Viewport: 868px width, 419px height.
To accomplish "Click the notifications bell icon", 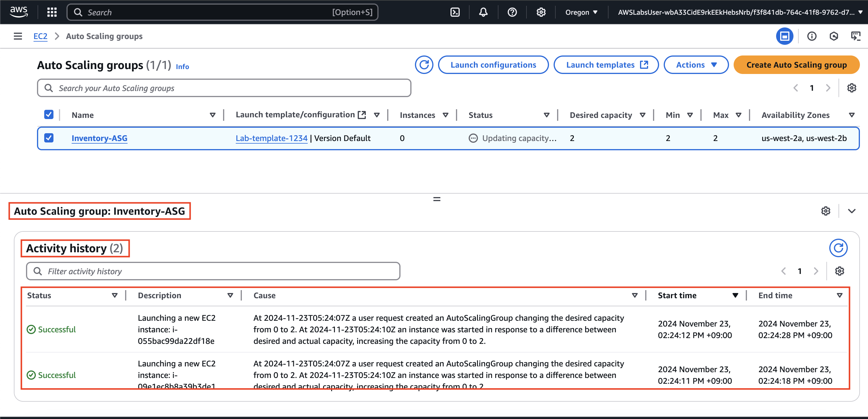I will click(x=483, y=12).
